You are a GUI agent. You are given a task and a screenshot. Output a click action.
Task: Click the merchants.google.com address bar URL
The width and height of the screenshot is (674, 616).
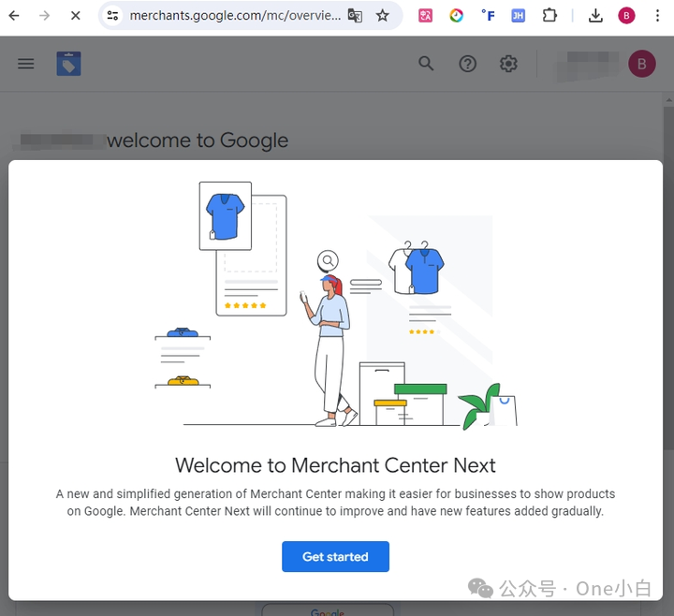tap(235, 16)
